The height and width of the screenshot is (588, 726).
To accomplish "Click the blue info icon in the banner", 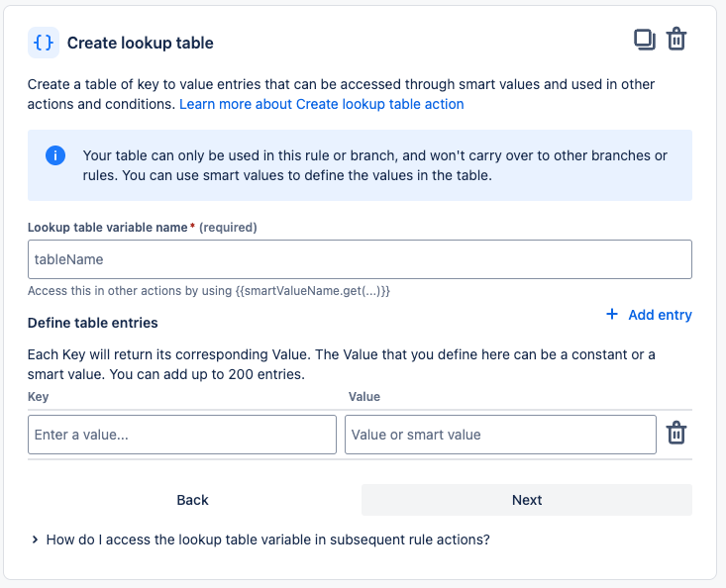I will [x=55, y=156].
